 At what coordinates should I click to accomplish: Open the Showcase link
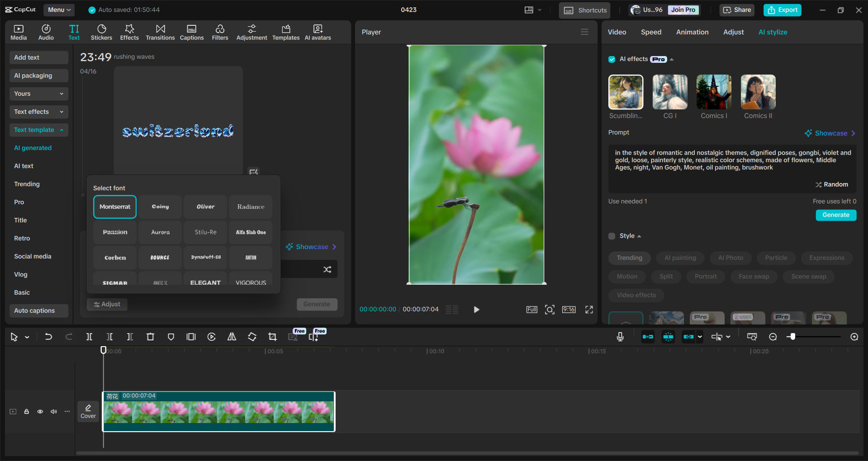pyautogui.click(x=830, y=133)
